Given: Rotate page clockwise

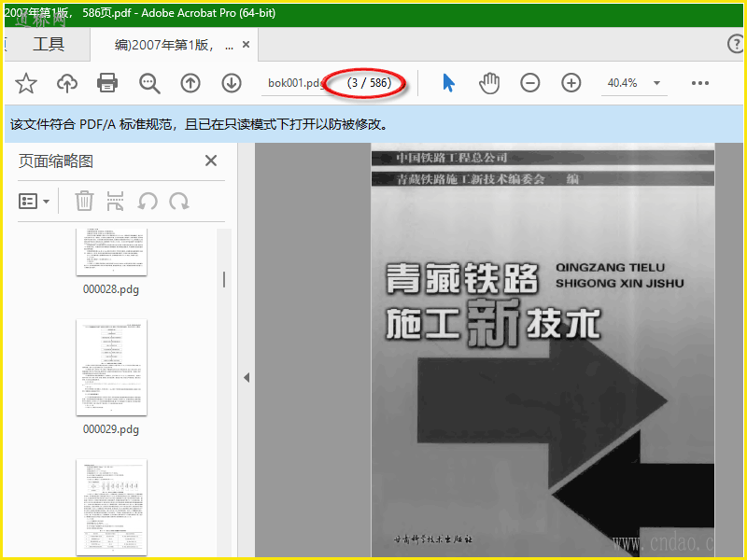Looking at the screenshot, I should coord(179,201).
